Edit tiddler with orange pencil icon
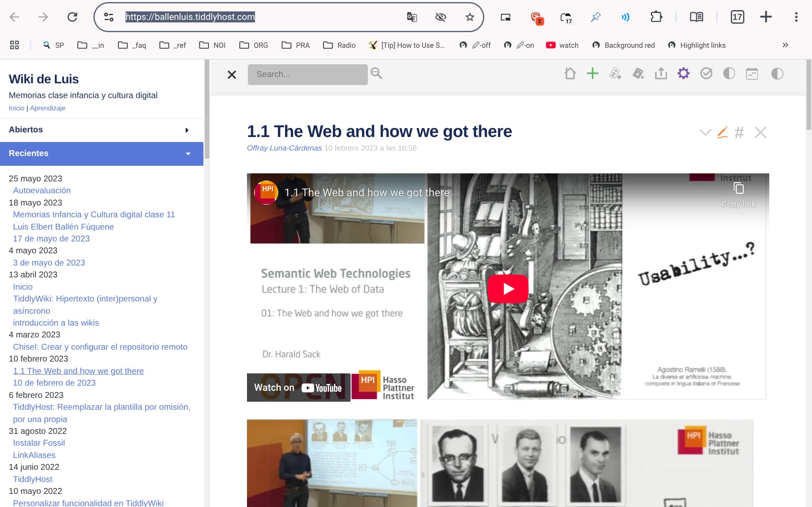The image size is (812, 507). pyautogui.click(x=722, y=133)
